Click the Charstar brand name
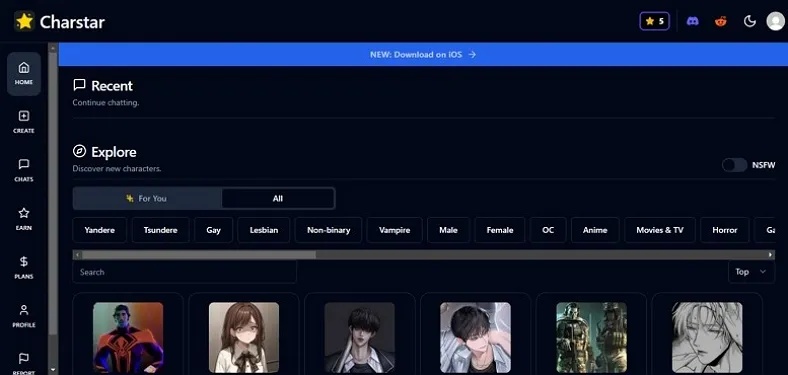This screenshot has width=788, height=375. coord(72,22)
